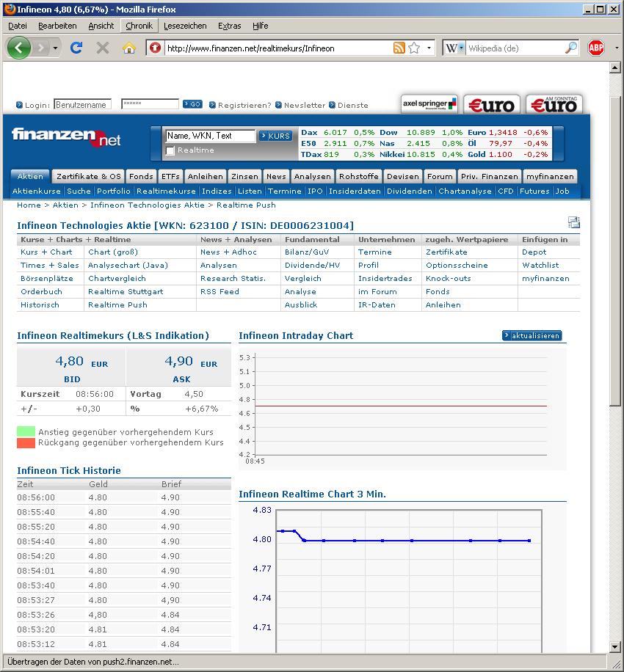This screenshot has height=672, width=624.
Task: Open the Orderbuch link
Action: click(x=41, y=291)
